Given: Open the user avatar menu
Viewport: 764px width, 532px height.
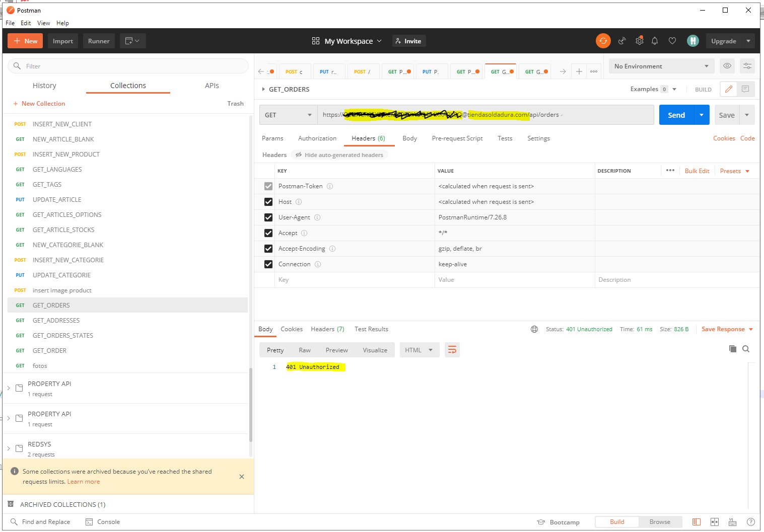Looking at the screenshot, I should [693, 41].
